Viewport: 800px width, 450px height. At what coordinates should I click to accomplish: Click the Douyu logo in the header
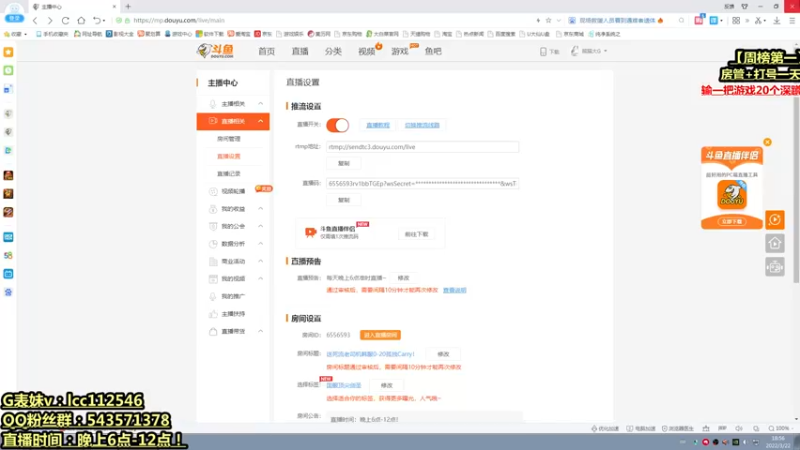[x=216, y=51]
